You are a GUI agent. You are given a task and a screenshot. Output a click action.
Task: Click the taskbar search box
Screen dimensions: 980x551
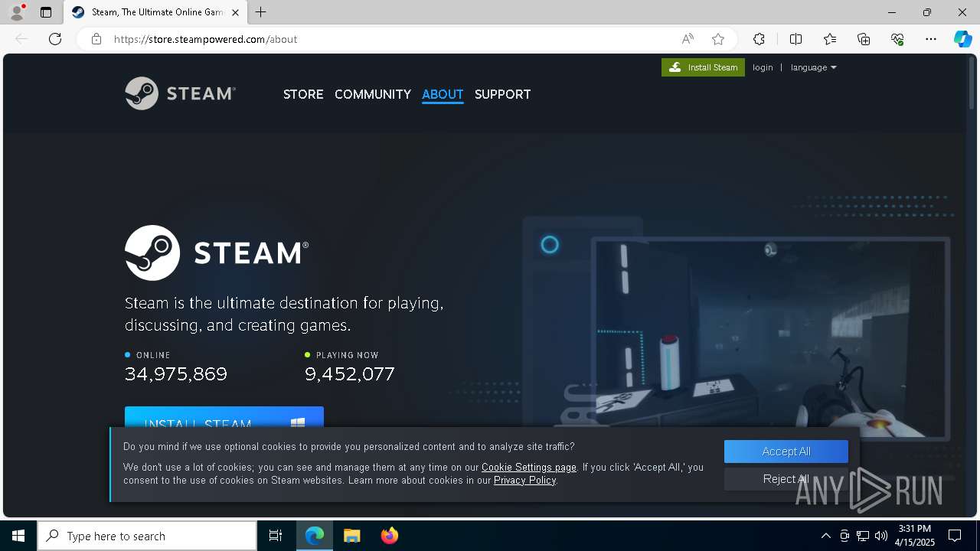pos(147,536)
